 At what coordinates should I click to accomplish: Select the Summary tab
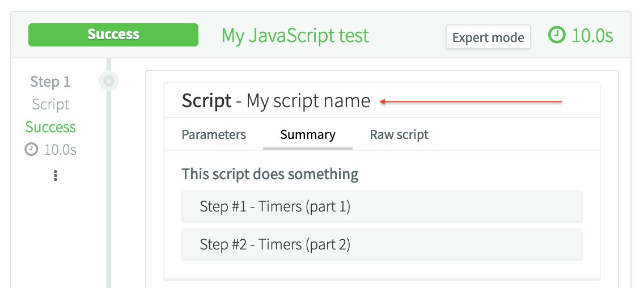(307, 135)
